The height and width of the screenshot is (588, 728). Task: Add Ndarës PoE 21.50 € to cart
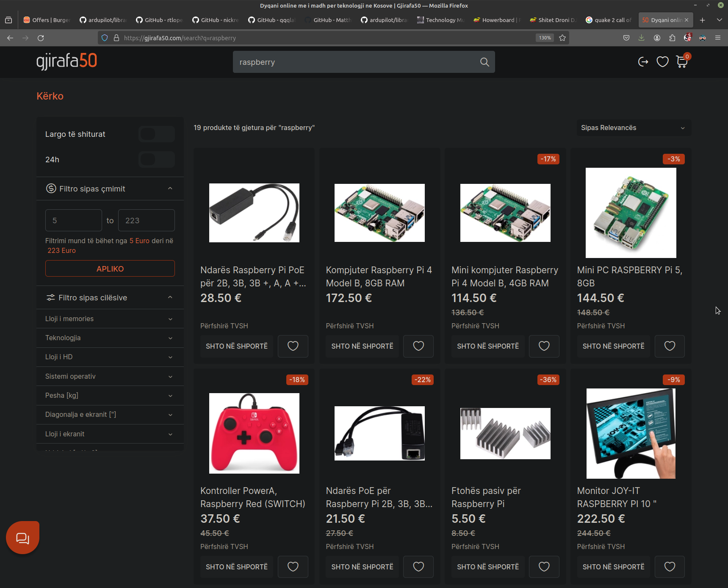coord(362,567)
